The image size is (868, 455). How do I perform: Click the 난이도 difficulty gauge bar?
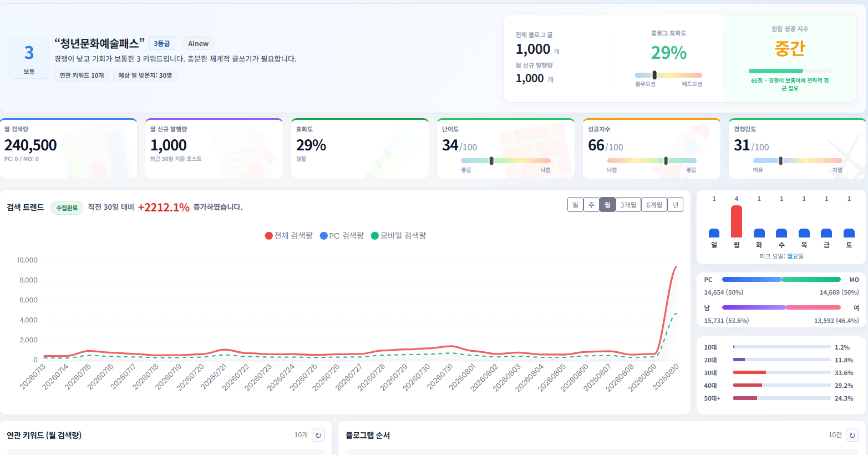pyautogui.click(x=506, y=161)
